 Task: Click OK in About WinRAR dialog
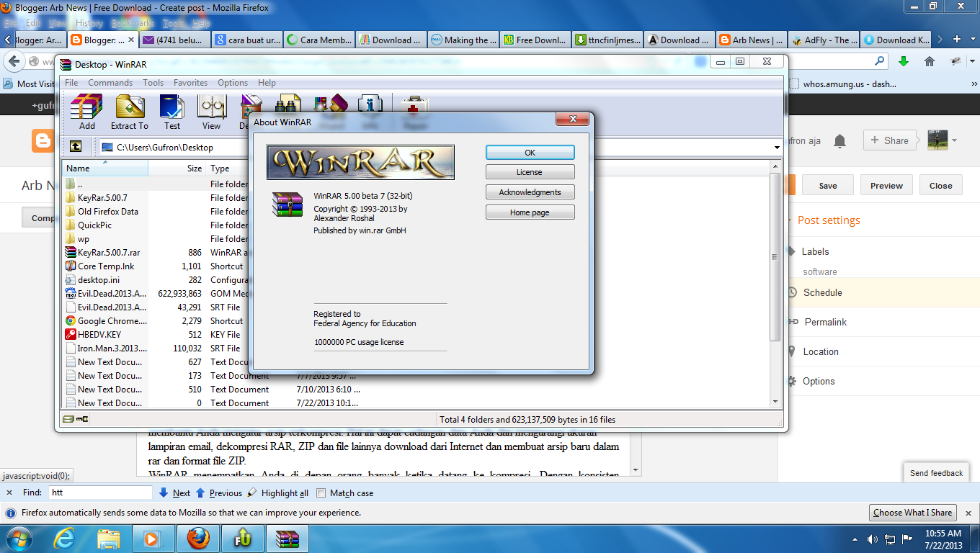click(x=530, y=153)
